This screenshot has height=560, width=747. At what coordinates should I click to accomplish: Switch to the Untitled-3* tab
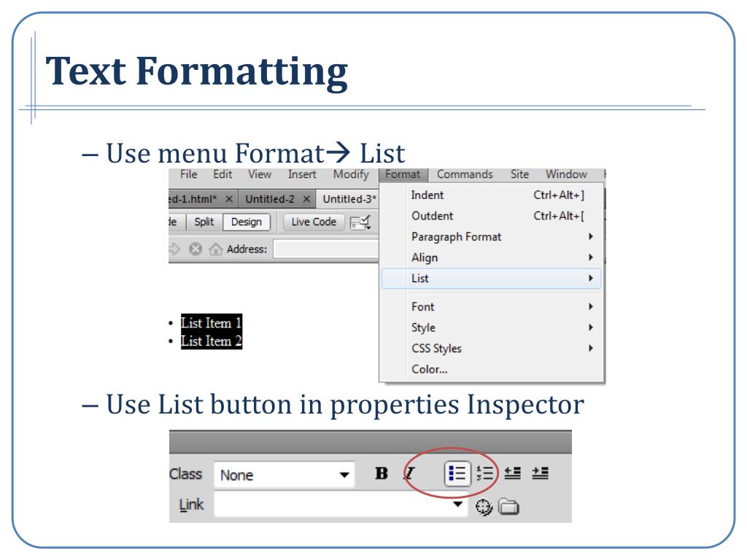[x=349, y=199]
